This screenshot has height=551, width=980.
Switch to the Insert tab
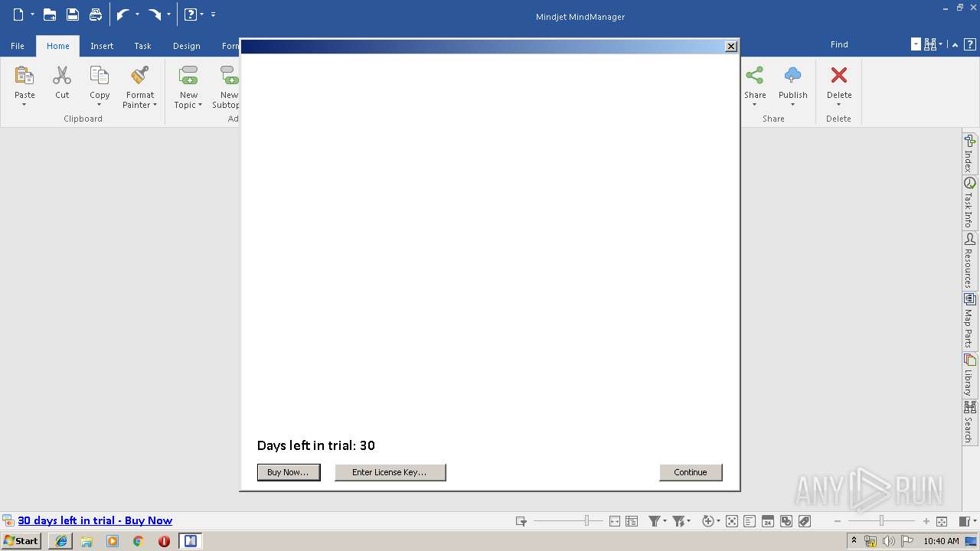pyautogui.click(x=102, y=46)
